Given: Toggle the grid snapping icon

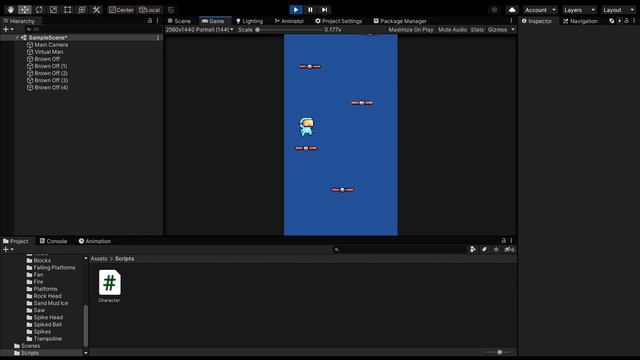Looking at the screenshot, I should tap(171, 10).
